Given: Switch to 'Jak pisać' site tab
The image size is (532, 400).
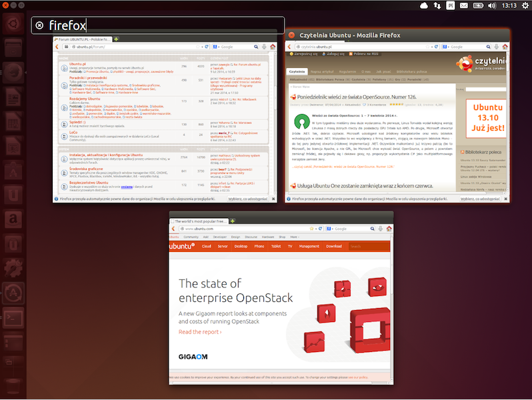Looking at the screenshot, I should pos(384,71).
